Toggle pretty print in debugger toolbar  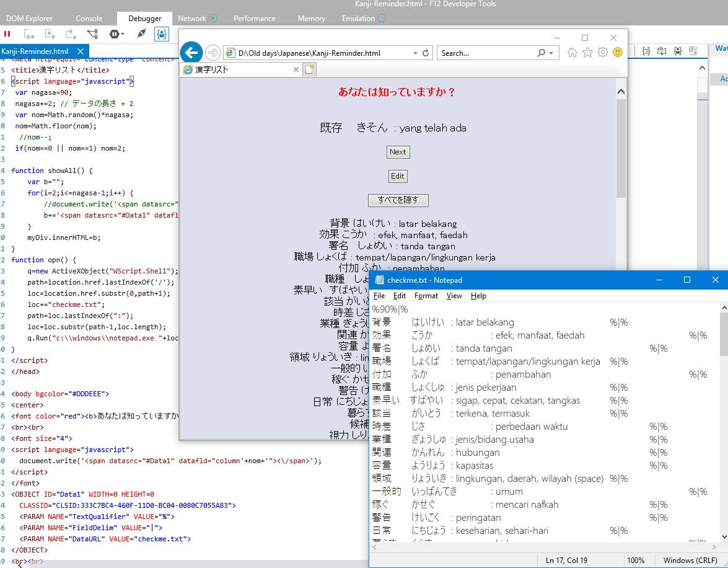[x=646, y=51]
